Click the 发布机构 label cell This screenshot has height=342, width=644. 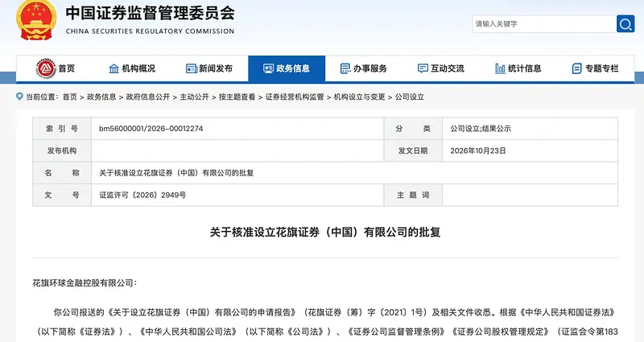tap(62, 150)
